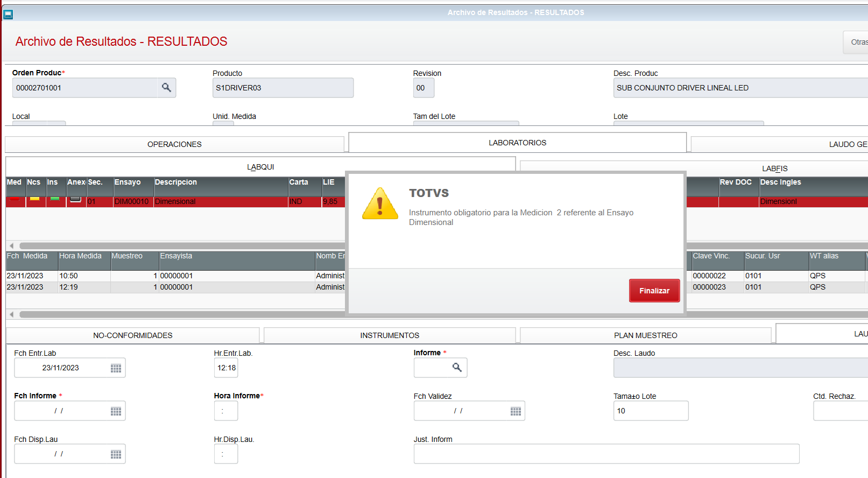
Task: Switch to the PLAN MUESTREO tab
Action: (646, 335)
